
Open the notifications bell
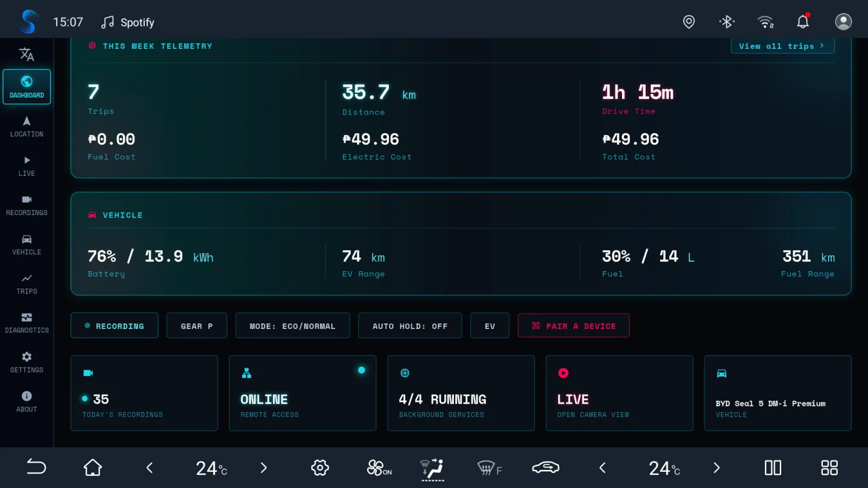[x=803, y=22]
